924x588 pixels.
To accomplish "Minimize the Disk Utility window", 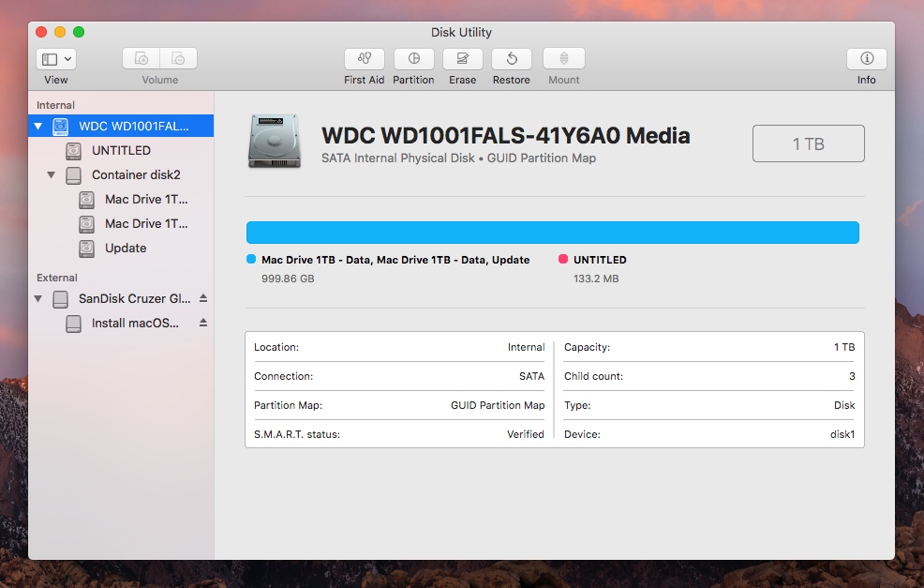I will (x=60, y=32).
